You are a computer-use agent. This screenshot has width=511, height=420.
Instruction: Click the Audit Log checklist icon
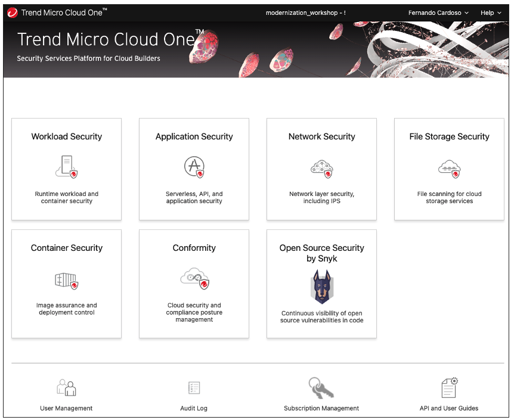click(194, 388)
